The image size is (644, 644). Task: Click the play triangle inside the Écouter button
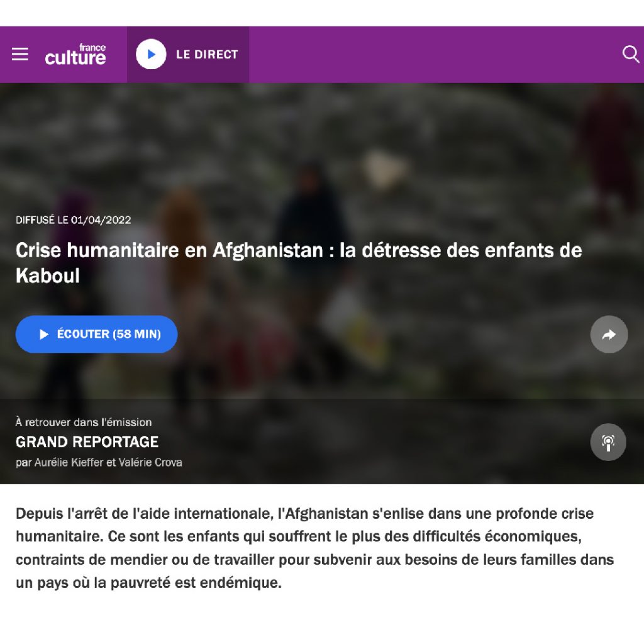pyautogui.click(x=44, y=335)
